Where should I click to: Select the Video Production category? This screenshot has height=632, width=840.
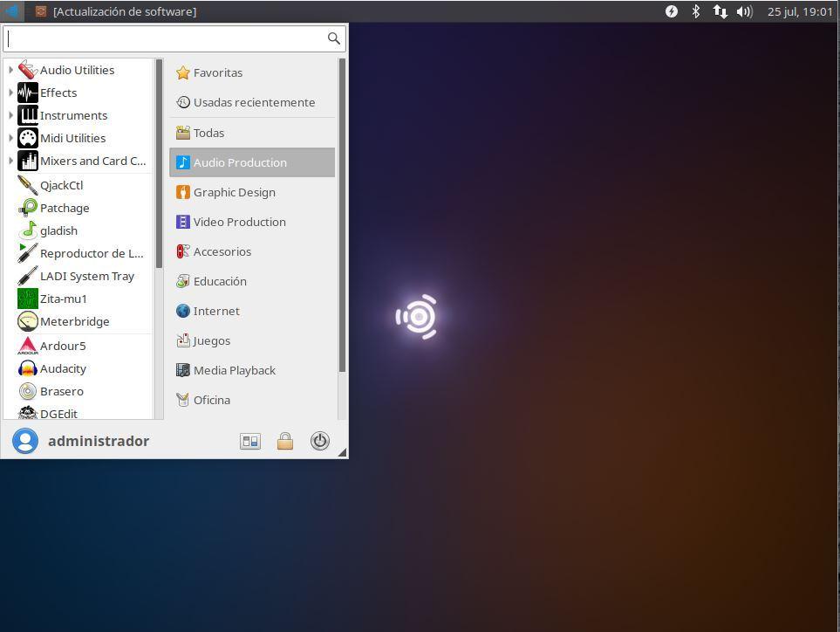tap(239, 222)
